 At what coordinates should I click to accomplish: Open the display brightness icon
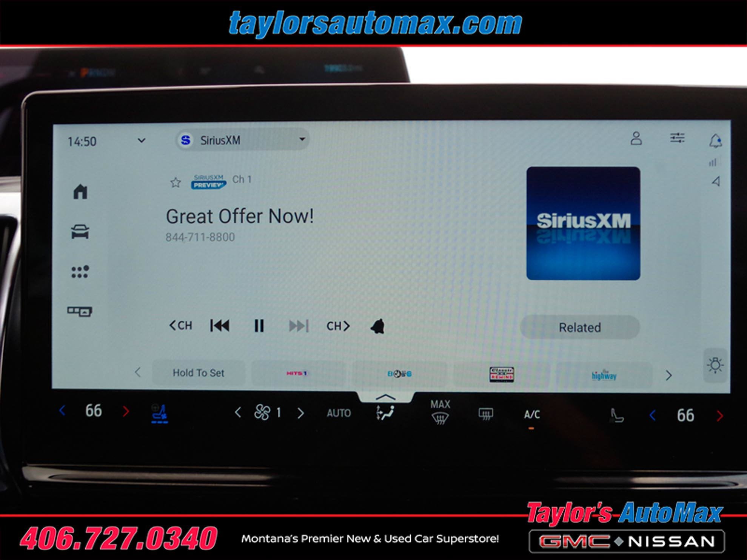pos(715,365)
